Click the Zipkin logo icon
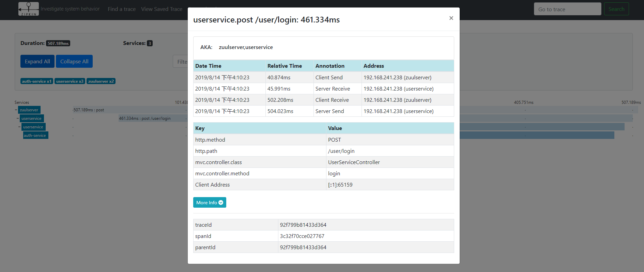The image size is (644, 272). [x=29, y=9]
